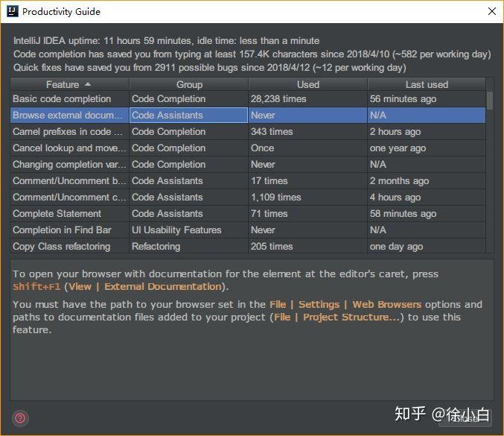The height and width of the screenshot is (436, 504).
Task: Click File | Project Structure... text
Action: (x=336, y=317)
